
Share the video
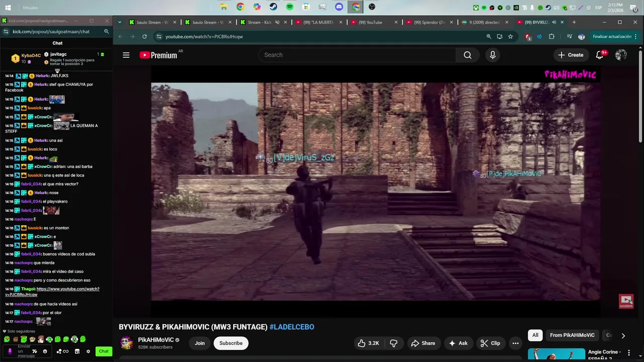tap(423, 343)
